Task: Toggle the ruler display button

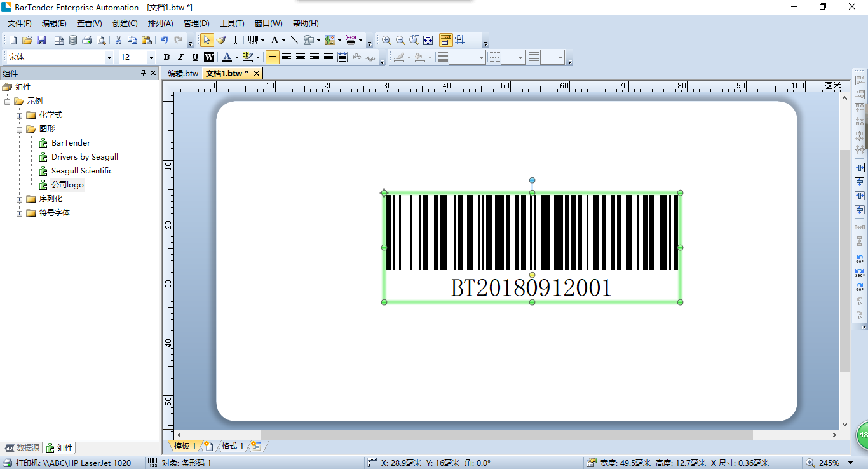Action: coord(446,40)
